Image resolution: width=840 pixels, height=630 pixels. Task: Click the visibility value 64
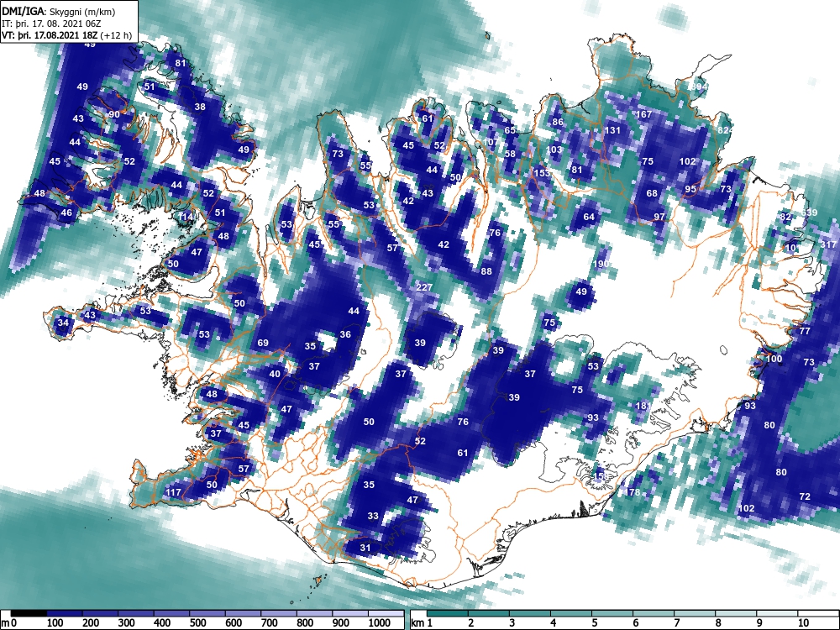click(589, 217)
